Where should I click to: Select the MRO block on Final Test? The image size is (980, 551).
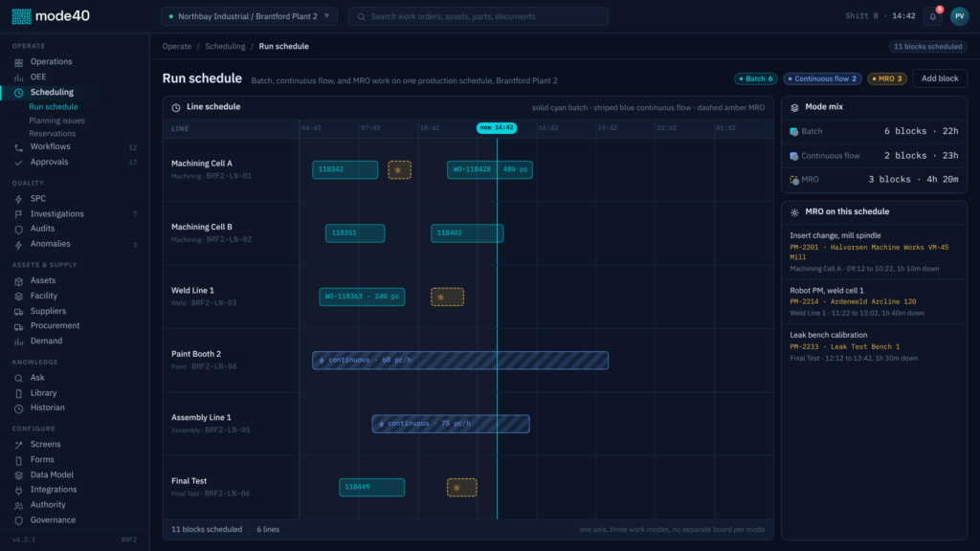coord(462,487)
